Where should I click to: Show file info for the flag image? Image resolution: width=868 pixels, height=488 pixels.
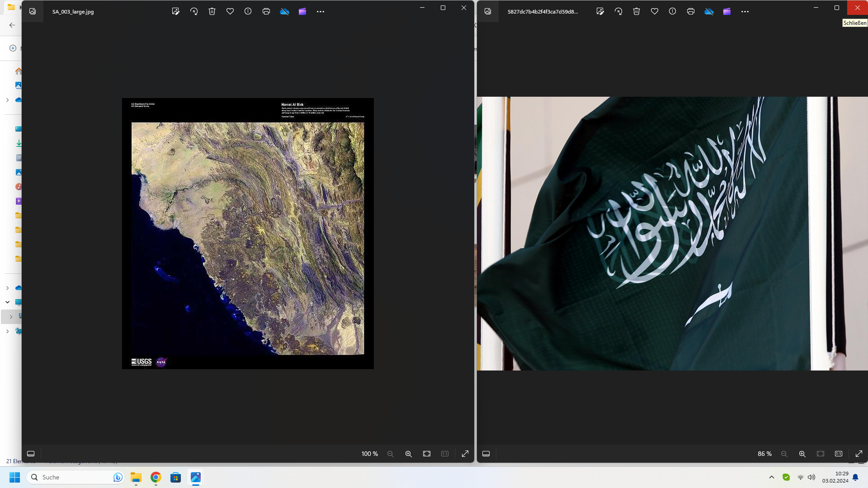coord(673,12)
